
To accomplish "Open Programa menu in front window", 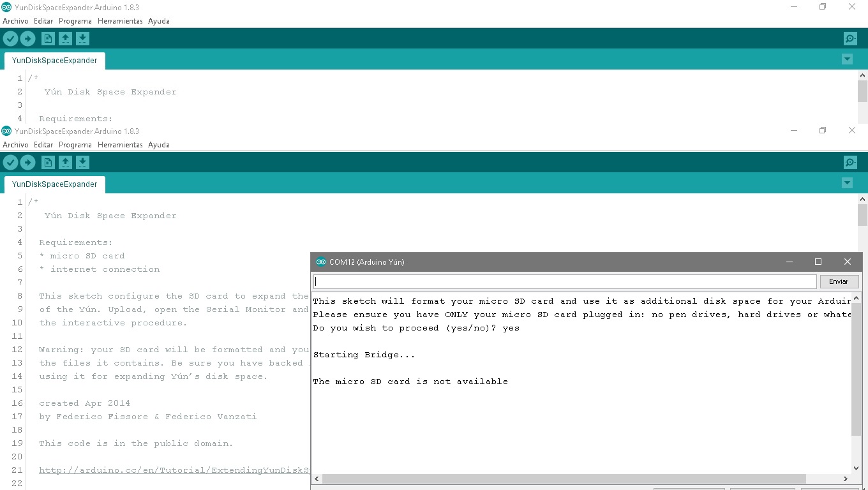I will tap(75, 145).
